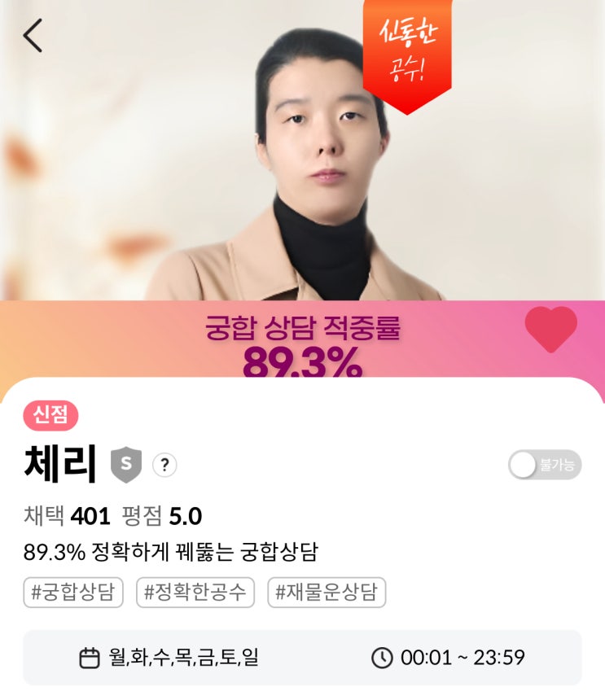Tap the pink 신점 category label
This screenshot has height=700, width=605.
(x=51, y=416)
